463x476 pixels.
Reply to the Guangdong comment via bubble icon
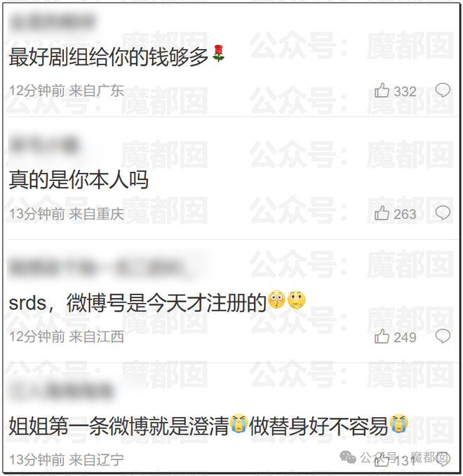pyautogui.click(x=443, y=90)
